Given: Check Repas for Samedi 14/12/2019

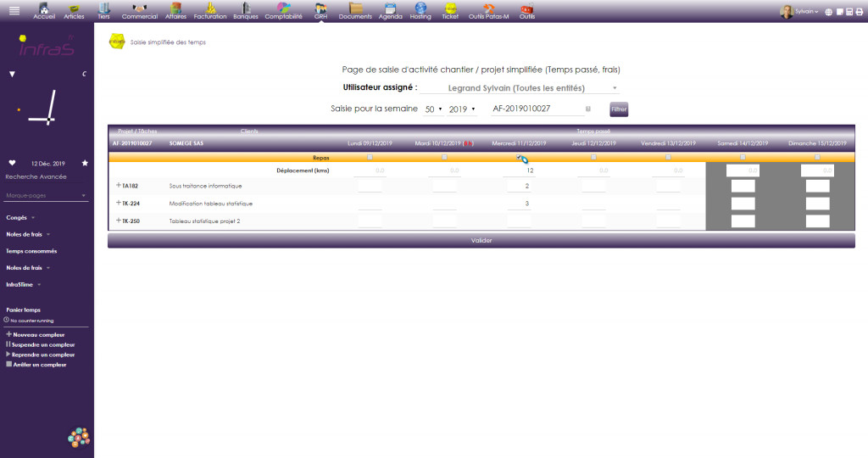Looking at the screenshot, I should click(x=743, y=157).
